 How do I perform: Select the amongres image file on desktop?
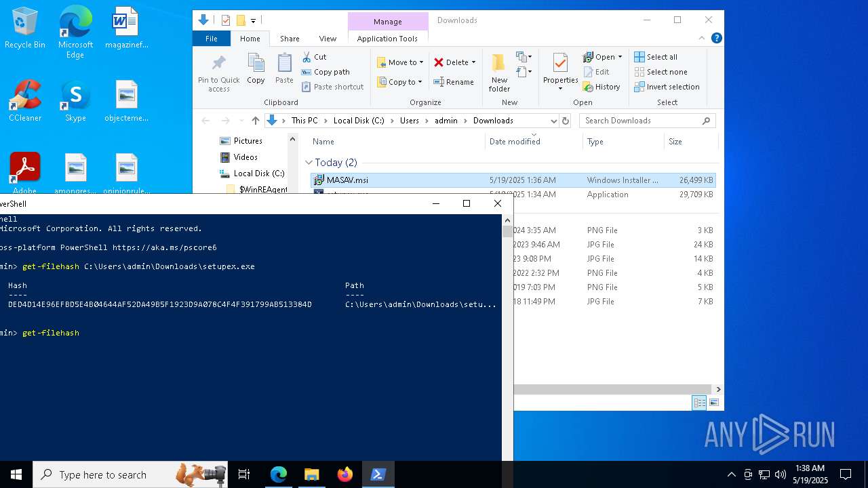pos(75,173)
